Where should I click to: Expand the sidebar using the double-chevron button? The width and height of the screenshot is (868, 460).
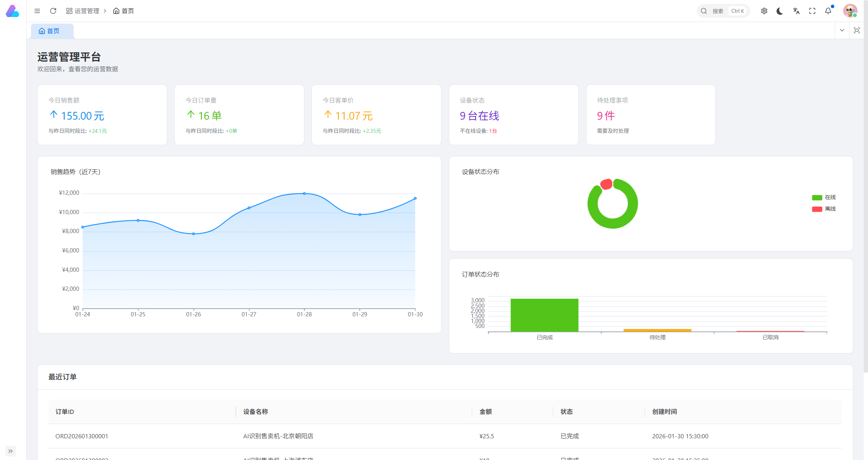point(10,451)
